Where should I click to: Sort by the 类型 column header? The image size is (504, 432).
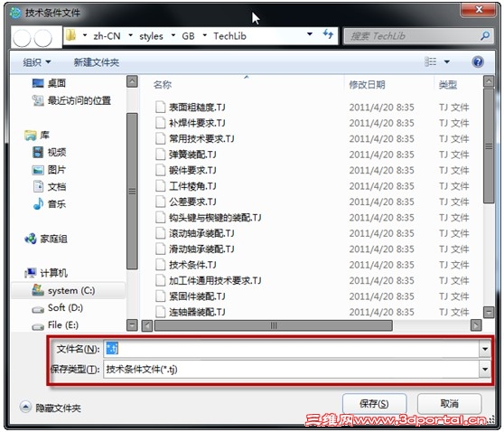click(448, 85)
